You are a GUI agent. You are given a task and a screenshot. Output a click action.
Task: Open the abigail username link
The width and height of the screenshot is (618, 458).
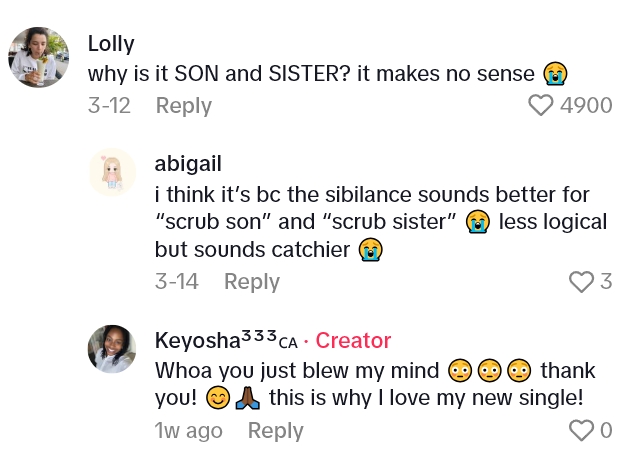[189, 163]
